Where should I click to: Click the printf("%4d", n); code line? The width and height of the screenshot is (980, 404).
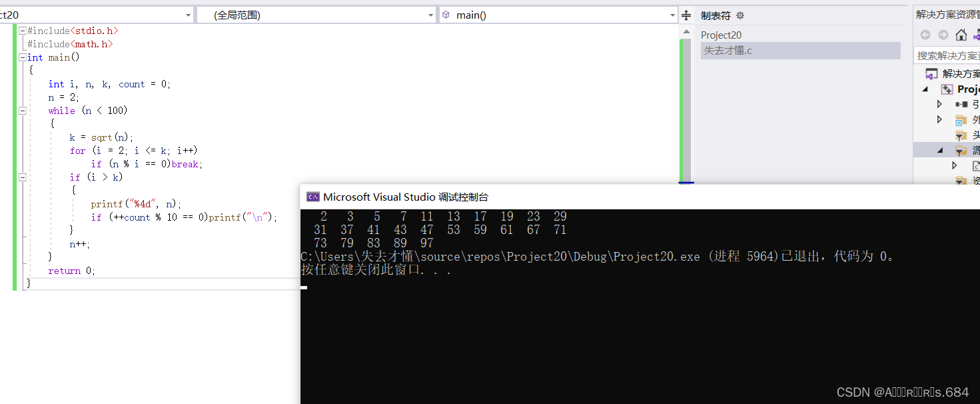[137, 204]
